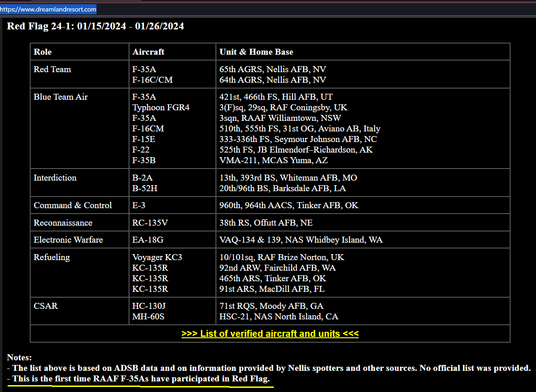Screen dimensions: 536x392
Task: Click the note about ADSB data sources
Action: point(268,368)
